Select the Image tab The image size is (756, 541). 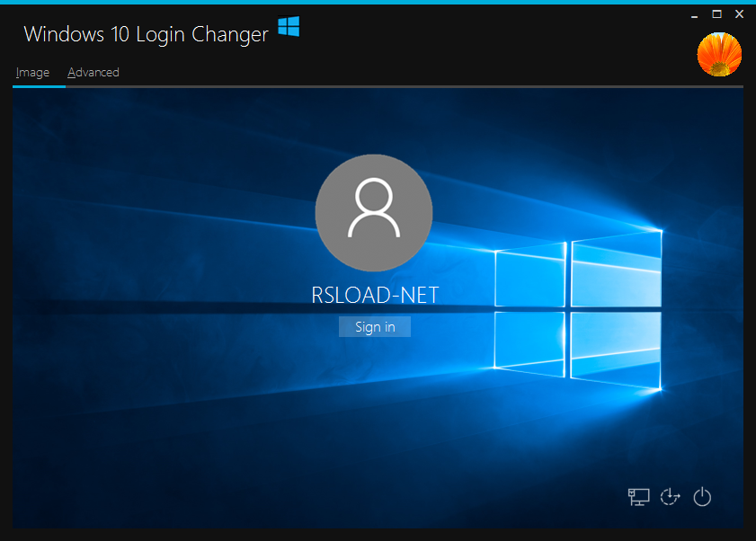click(32, 72)
